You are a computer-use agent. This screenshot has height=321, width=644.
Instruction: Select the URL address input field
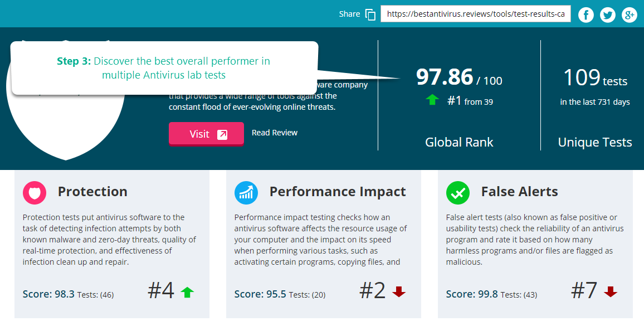tap(475, 14)
